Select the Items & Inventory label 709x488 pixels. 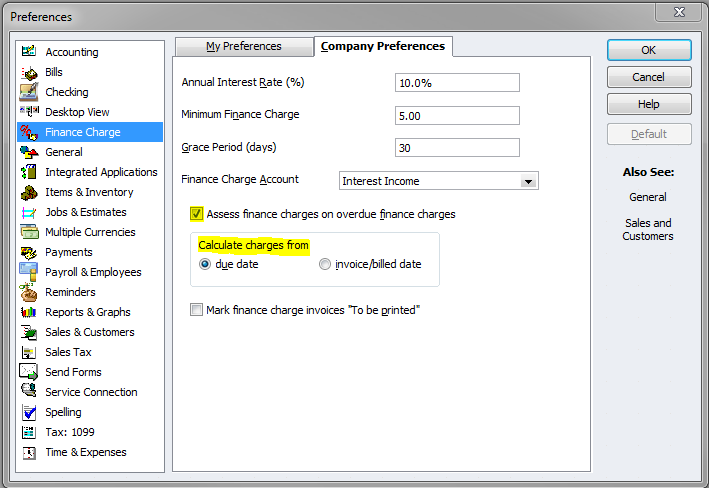89,192
